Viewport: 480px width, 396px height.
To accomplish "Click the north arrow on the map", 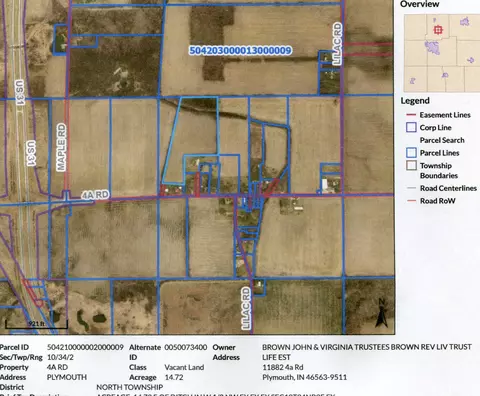I will [381, 313].
